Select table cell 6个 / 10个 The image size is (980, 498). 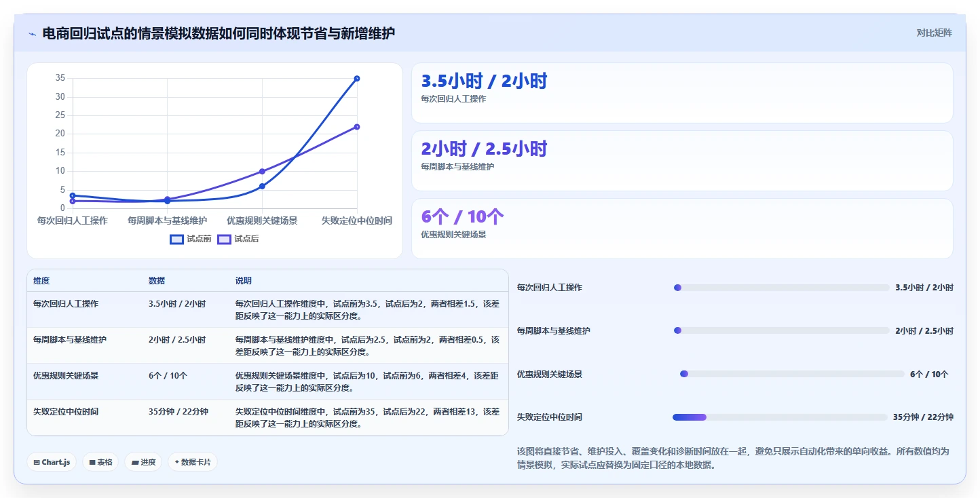pyautogui.click(x=168, y=376)
